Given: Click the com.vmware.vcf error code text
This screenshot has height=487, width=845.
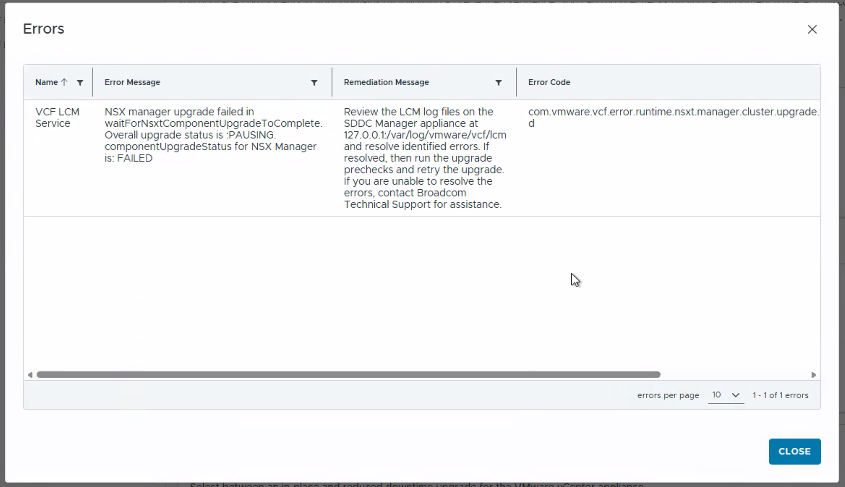Looking at the screenshot, I should pos(674,117).
